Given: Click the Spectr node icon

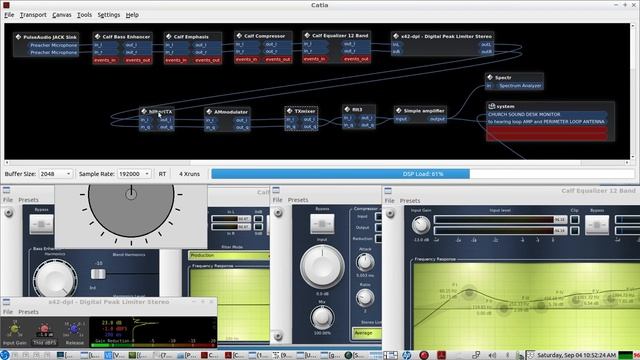Looking at the screenshot, I should [490, 77].
